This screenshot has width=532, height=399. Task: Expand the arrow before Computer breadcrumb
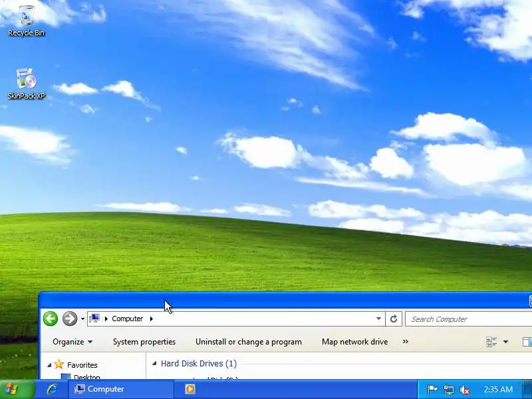(106, 319)
